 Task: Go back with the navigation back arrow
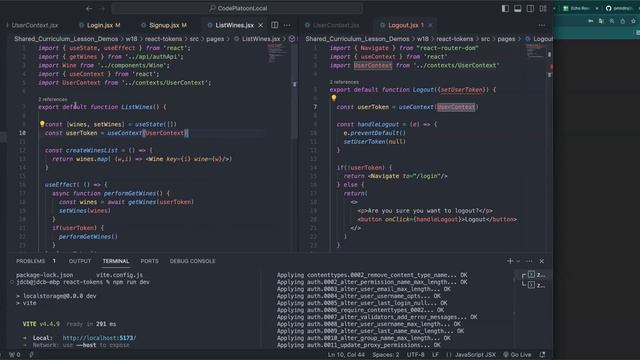(89, 8)
